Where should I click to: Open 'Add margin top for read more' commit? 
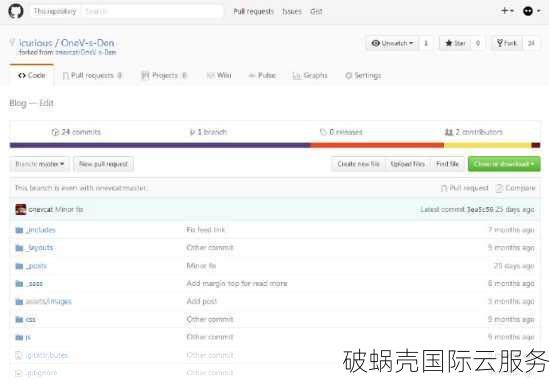tap(237, 283)
